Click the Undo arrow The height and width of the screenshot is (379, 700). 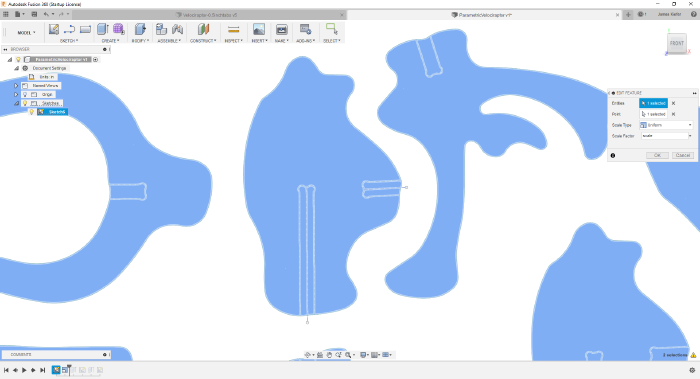point(46,14)
